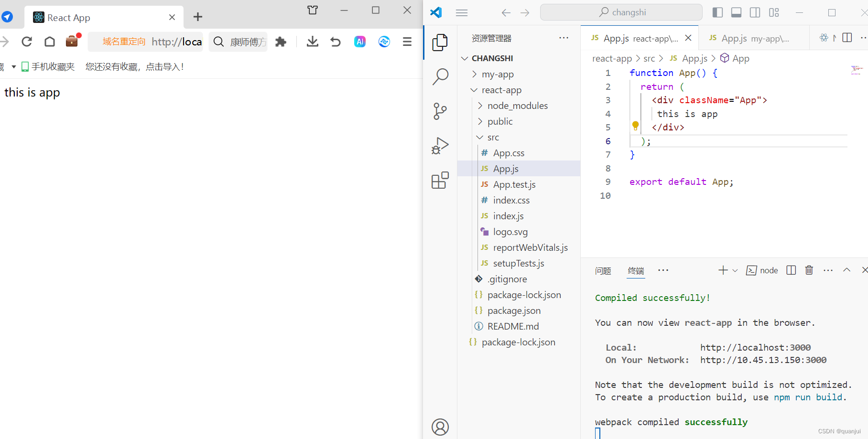Open Customize Layout button in title bar
Screen dimensions: 868x439
[774, 12]
